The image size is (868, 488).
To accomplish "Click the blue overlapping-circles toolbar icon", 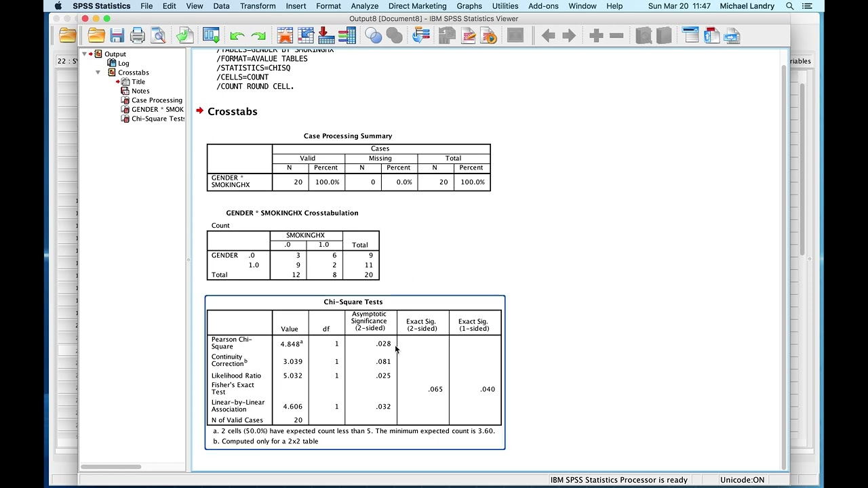I will (374, 35).
